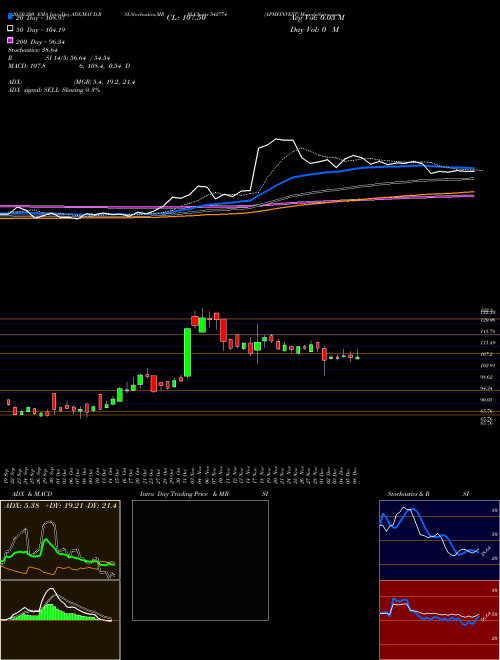Open the red RSI chart panel
Image resolution: width=500 pixels, height=660 pixels.
tap(439, 620)
